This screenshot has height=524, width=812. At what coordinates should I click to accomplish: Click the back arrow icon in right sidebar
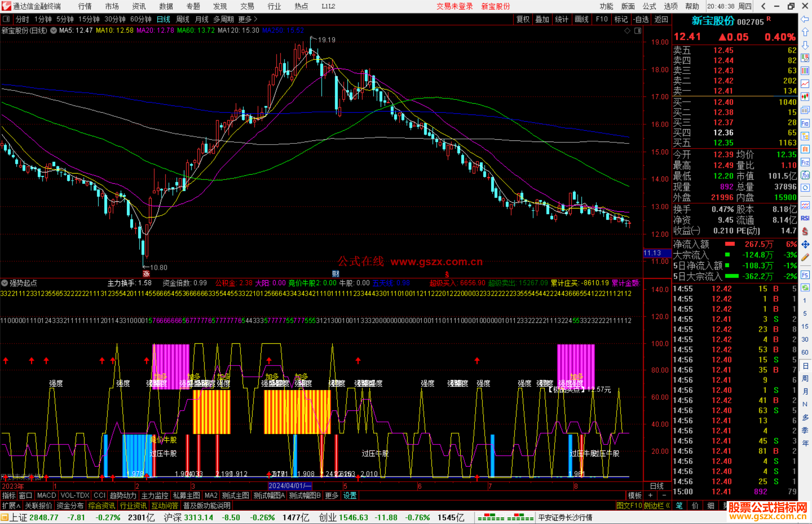click(805, 19)
